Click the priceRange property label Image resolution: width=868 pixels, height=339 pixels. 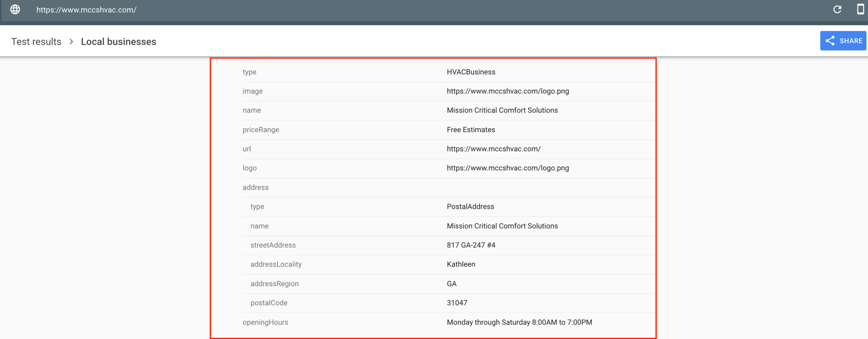[261, 130]
